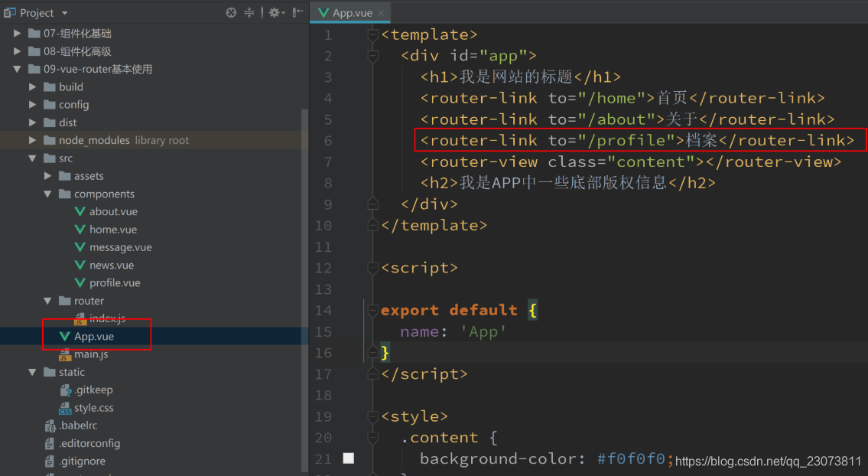Select the App.vue editor tab
The width and height of the screenshot is (868, 476).
(x=350, y=12)
